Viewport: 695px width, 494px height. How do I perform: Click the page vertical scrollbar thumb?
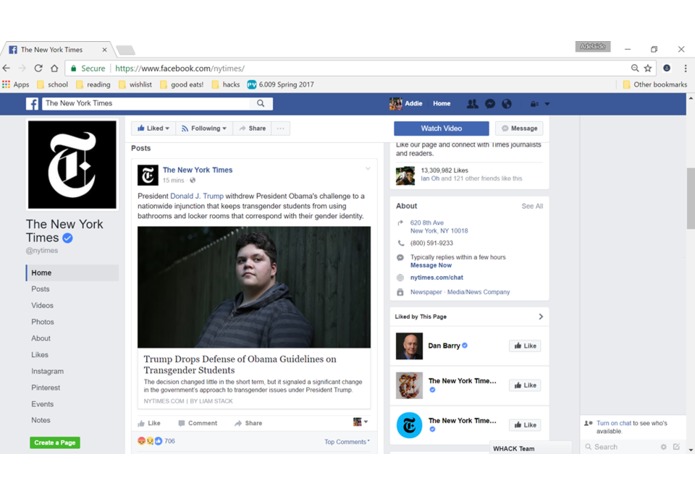[691, 198]
